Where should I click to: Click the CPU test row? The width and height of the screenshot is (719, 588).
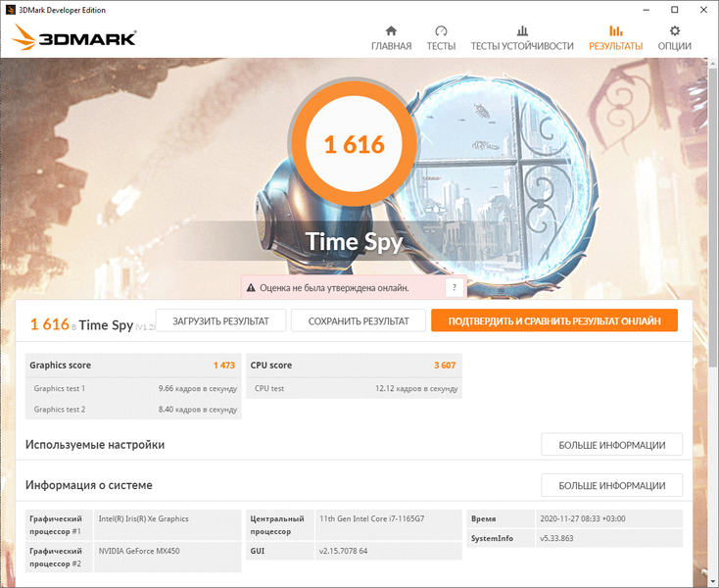tap(354, 388)
